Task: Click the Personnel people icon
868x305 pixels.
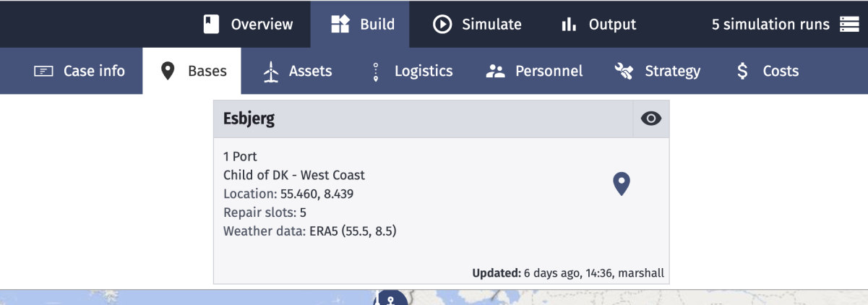Action: [495, 72]
